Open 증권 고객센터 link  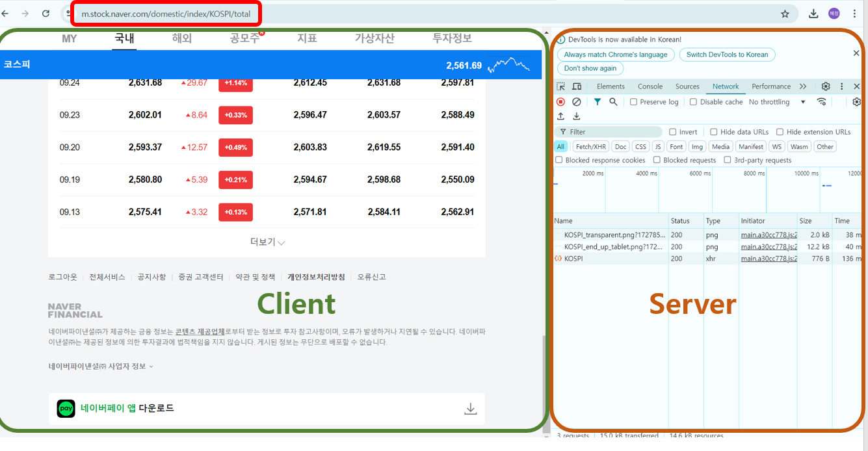pos(201,277)
